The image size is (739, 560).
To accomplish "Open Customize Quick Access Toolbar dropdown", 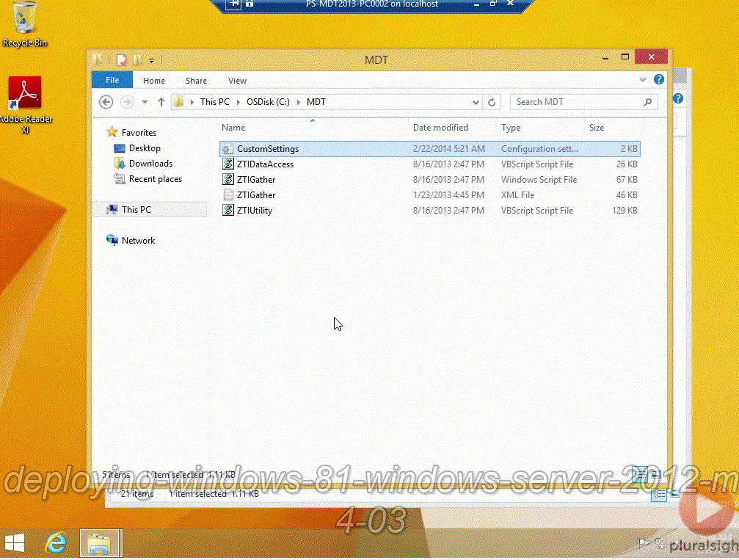I will pyautogui.click(x=151, y=60).
